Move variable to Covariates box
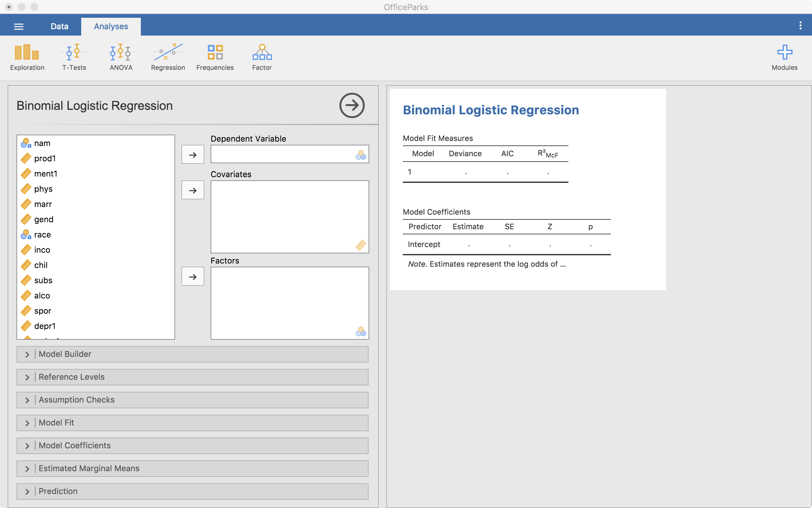 (x=193, y=190)
